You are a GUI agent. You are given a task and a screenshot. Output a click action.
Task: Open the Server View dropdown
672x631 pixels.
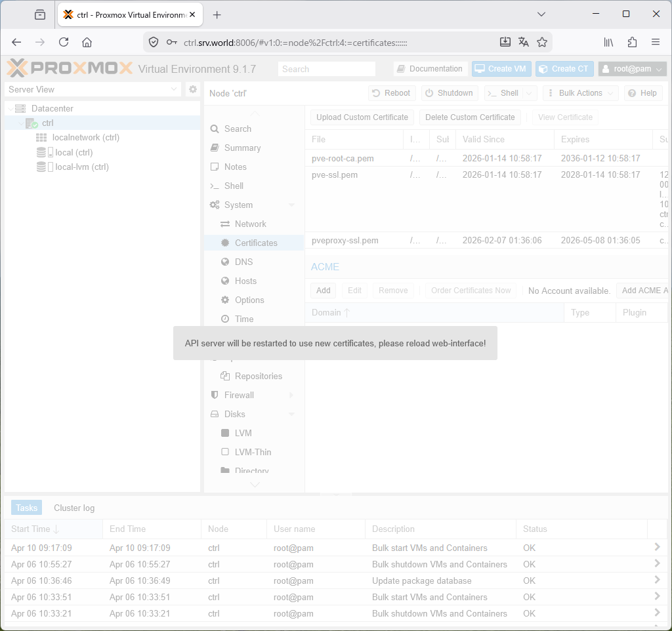(x=93, y=89)
